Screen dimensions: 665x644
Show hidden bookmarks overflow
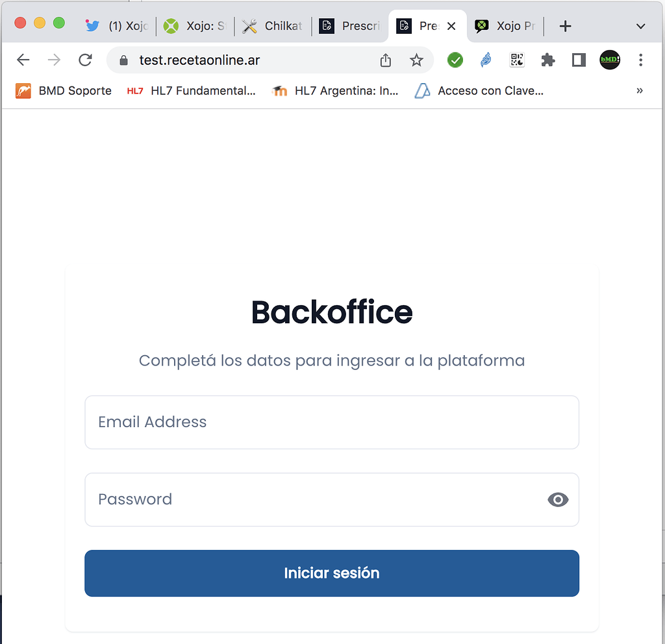pyautogui.click(x=640, y=91)
